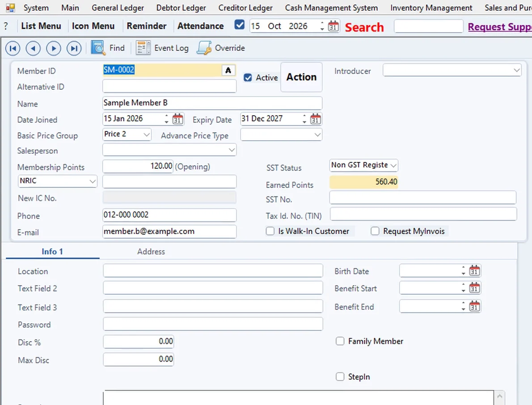This screenshot has width=532, height=405.
Task: Open Benefit End calendar picker
Action: pyautogui.click(x=474, y=306)
